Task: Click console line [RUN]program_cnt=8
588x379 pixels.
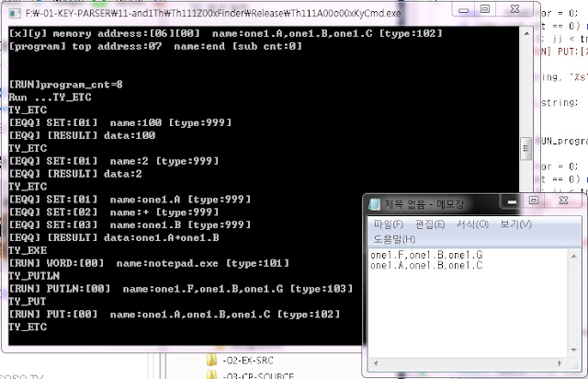Action: [66, 85]
